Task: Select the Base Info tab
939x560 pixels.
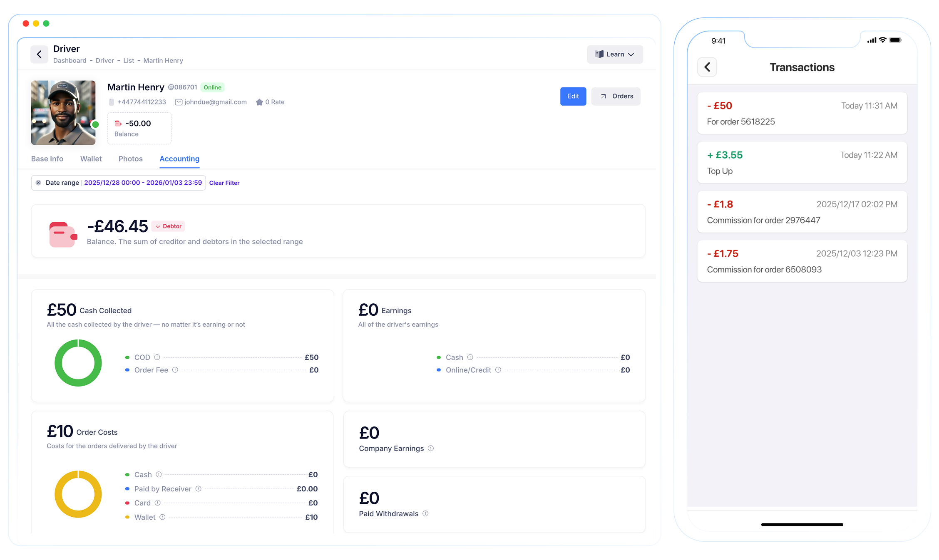Action: coord(47,159)
